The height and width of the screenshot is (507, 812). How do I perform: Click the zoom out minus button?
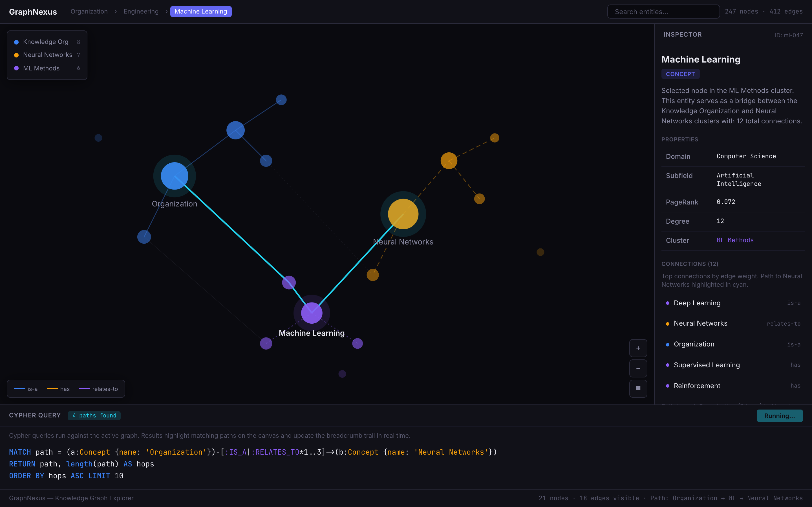pyautogui.click(x=638, y=368)
